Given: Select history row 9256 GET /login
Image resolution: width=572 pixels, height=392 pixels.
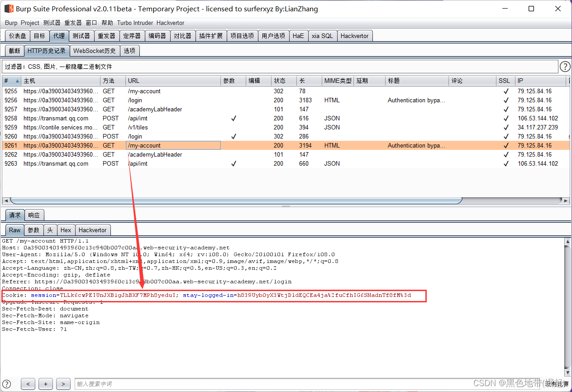Looking at the screenshot, I should (286, 100).
